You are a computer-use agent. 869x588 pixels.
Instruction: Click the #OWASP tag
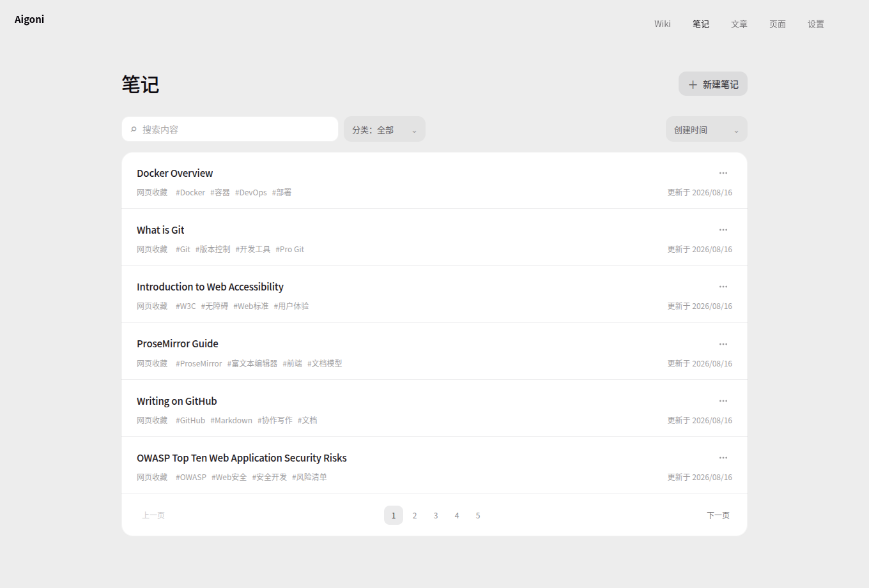coord(191,477)
